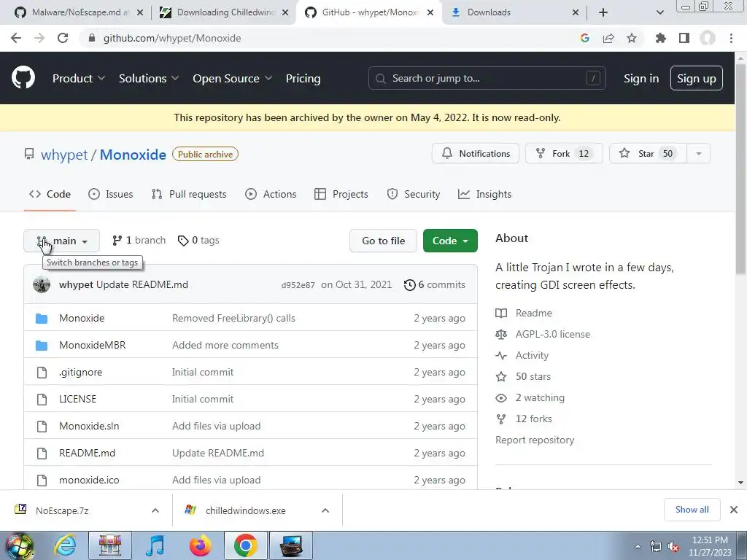This screenshot has width=747, height=560.
Task: Toggle the Chrome side panel icon
Action: pos(684,38)
